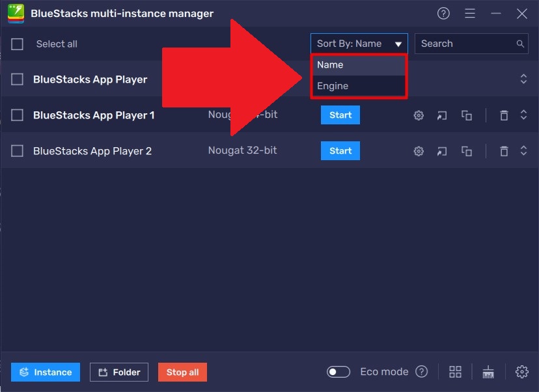Open manager settings gear at bottom right

(x=522, y=371)
